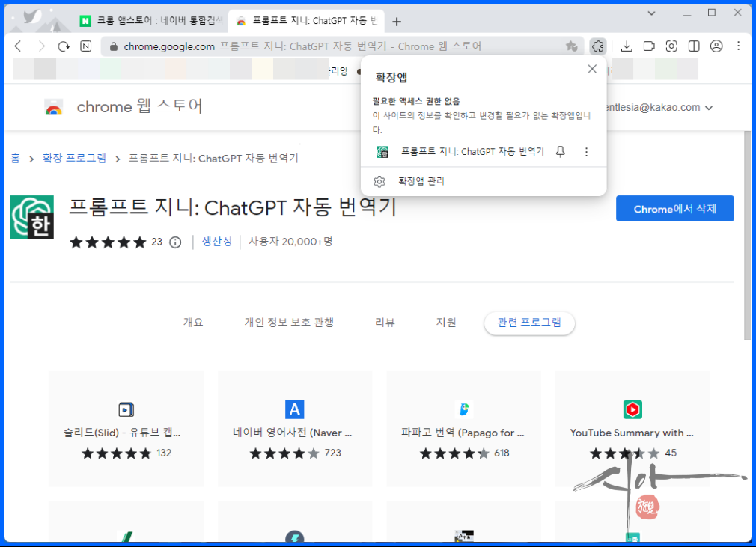Open the 개요 tab
The image size is (756, 547).
coord(193,322)
